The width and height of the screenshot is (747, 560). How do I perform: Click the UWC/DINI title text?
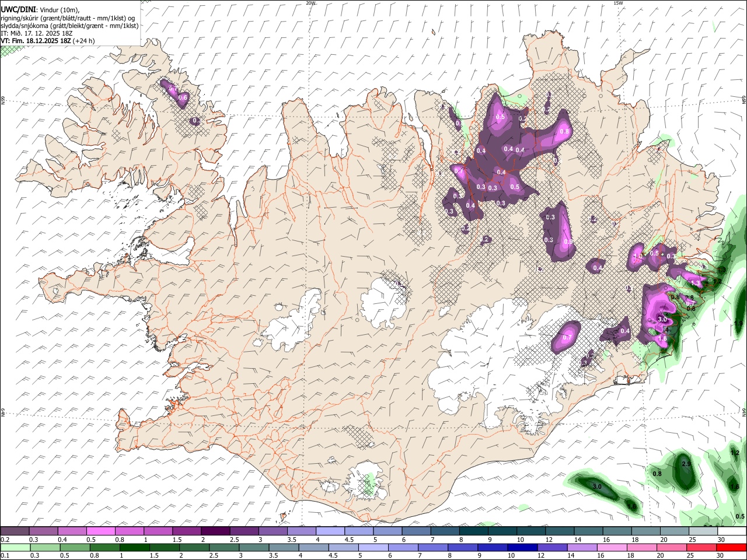pyautogui.click(x=18, y=9)
